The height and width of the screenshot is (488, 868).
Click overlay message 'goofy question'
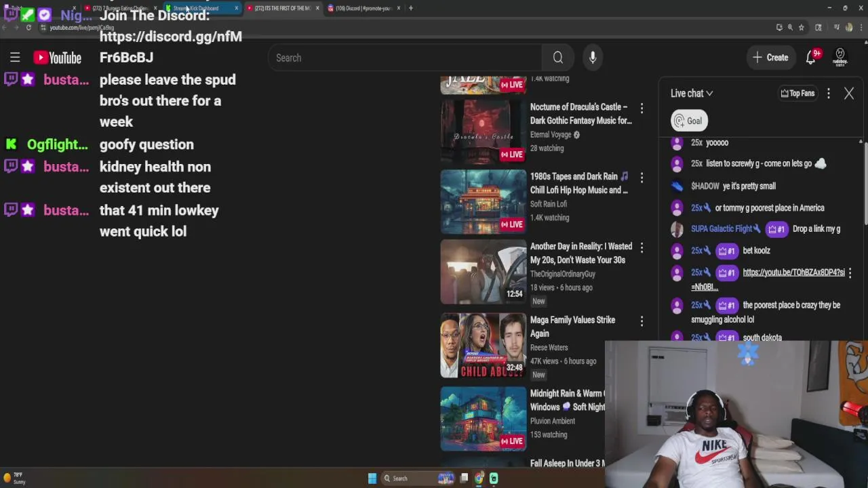[146, 144]
